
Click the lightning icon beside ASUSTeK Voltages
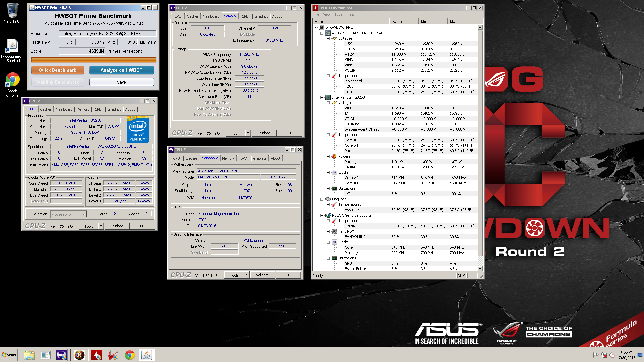tap(334, 38)
